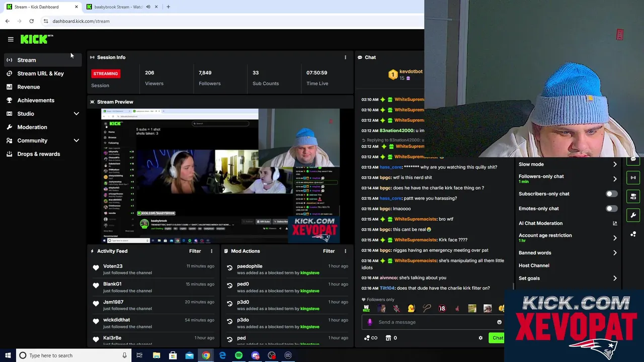Click Tilt104 username in chat

click(387, 288)
